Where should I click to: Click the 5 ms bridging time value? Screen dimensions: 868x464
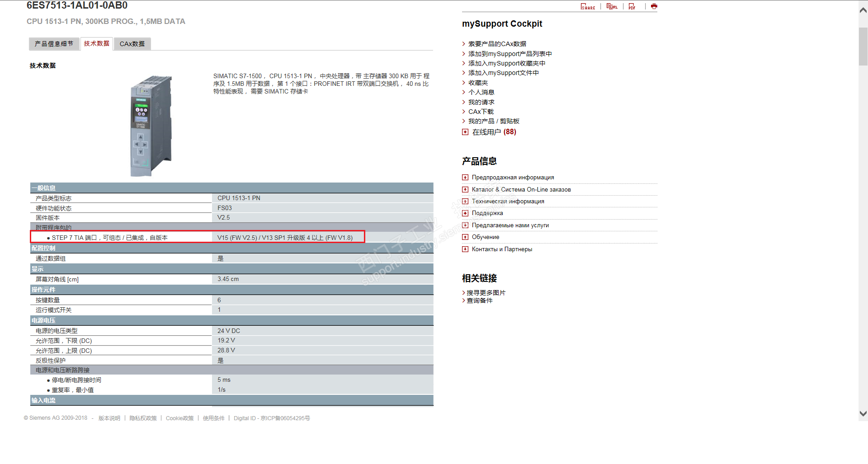224,380
